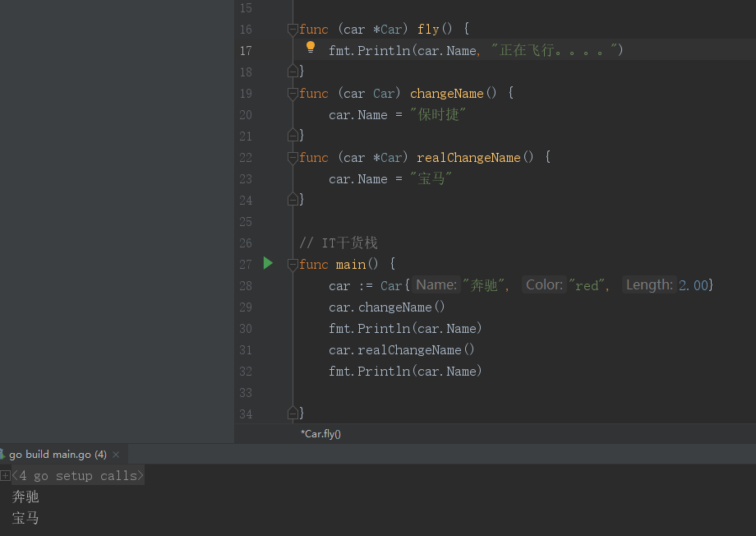
Task: Click the changeName method name on line 19
Action: [446, 94]
